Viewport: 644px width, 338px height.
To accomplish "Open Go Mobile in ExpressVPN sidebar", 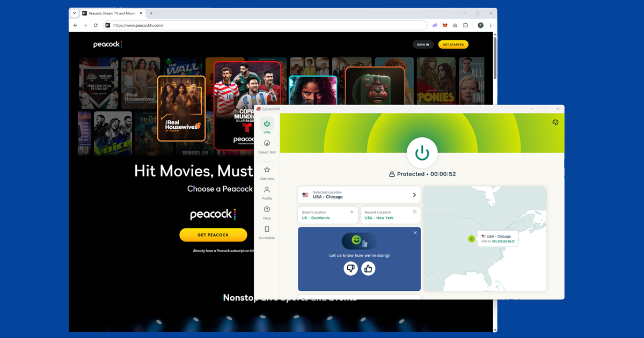I will tap(267, 232).
